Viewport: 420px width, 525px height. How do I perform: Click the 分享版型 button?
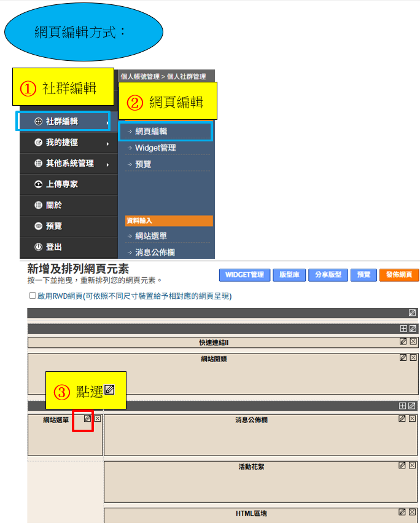pyautogui.click(x=328, y=275)
